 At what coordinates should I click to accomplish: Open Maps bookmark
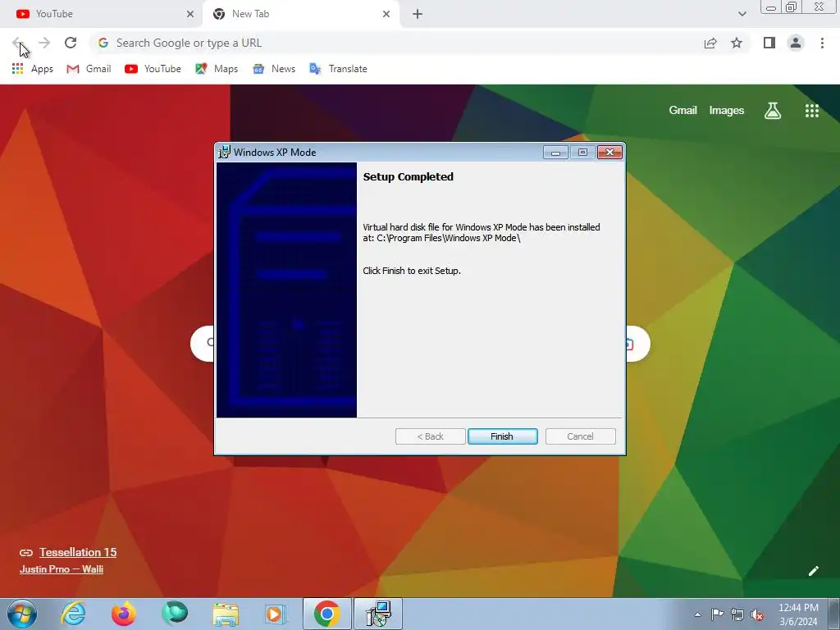point(217,69)
